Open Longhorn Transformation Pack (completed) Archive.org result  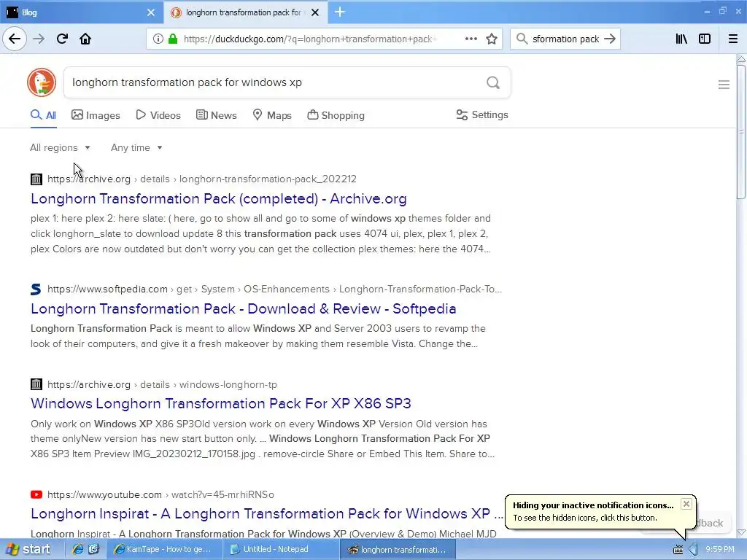tap(219, 198)
